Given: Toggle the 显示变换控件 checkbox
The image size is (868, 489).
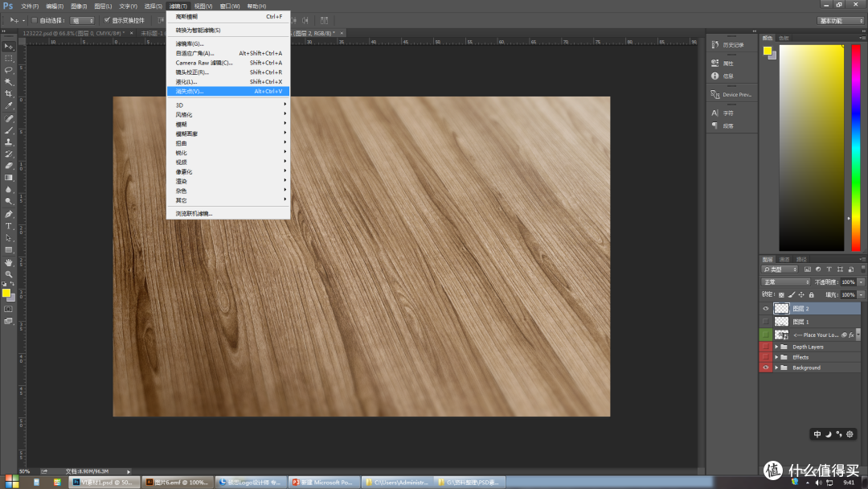Looking at the screenshot, I should pyautogui.click(x=107, y=20).
